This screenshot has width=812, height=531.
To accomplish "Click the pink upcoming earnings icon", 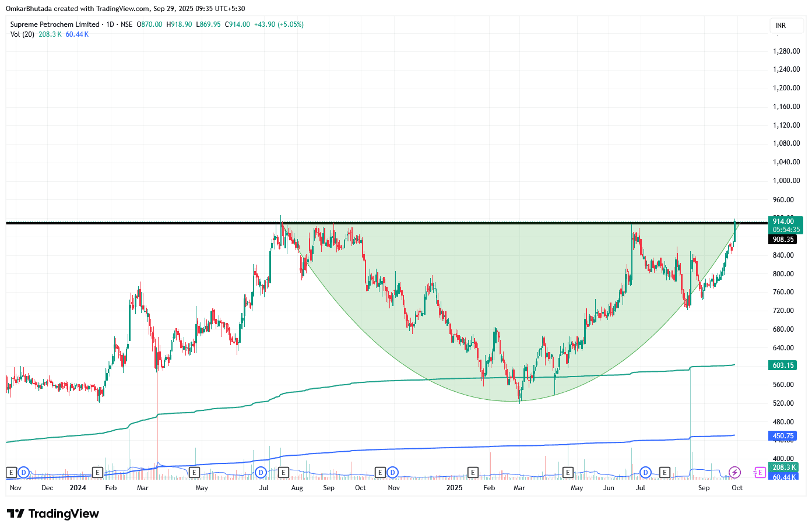I will [x=760, y=472].
